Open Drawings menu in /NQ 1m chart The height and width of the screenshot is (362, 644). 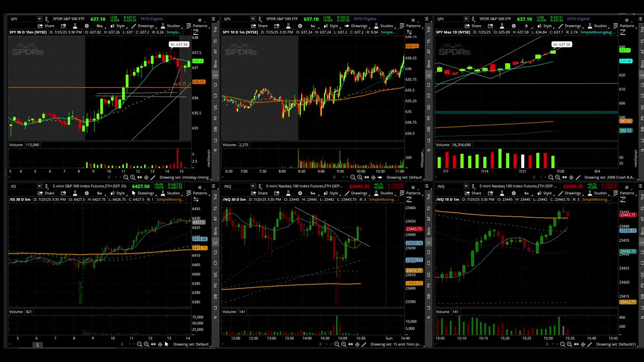(569, 193)
